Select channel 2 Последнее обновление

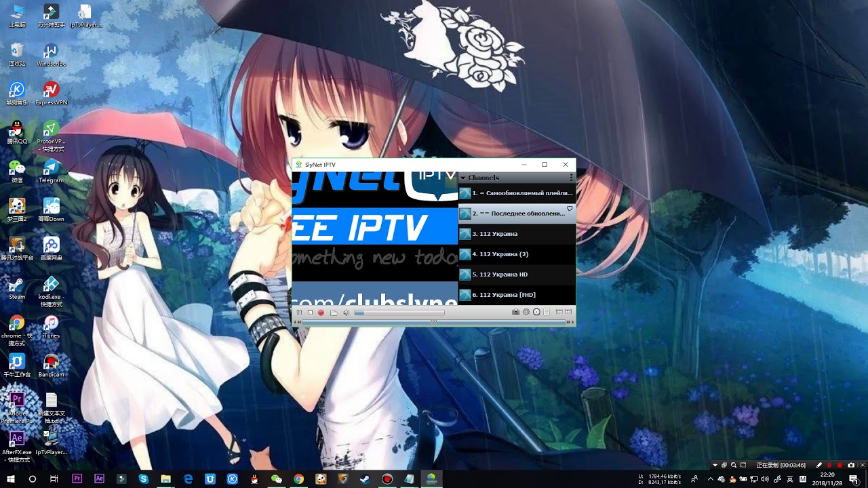pyautogui.click(x=517, y=213)
